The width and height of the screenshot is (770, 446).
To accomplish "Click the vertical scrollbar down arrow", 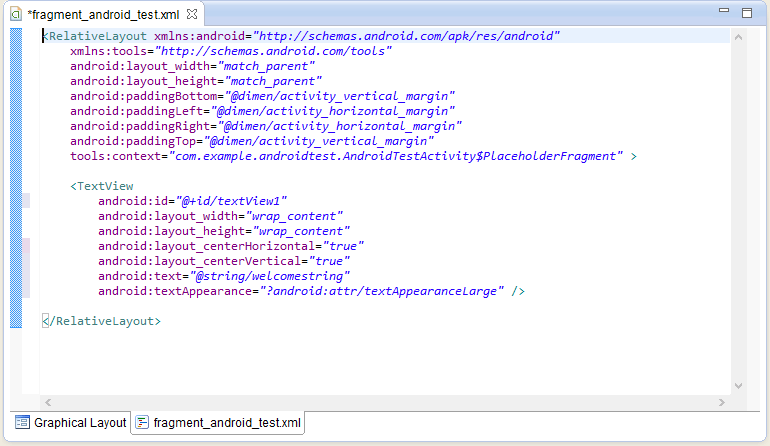I will click(737, 386).
